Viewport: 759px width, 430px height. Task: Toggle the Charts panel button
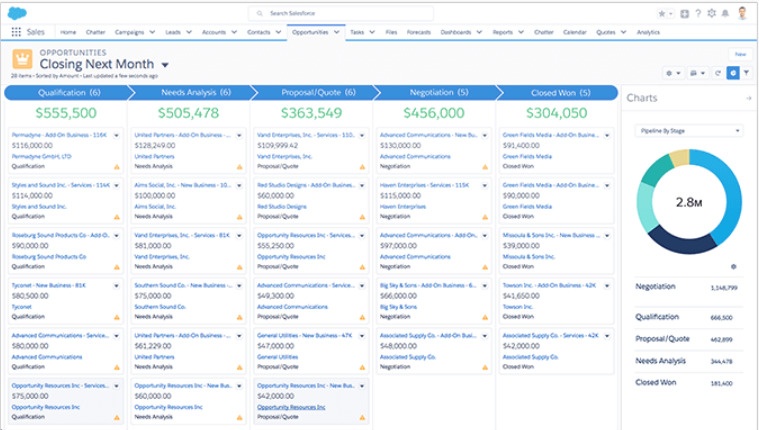click(733, 73)
